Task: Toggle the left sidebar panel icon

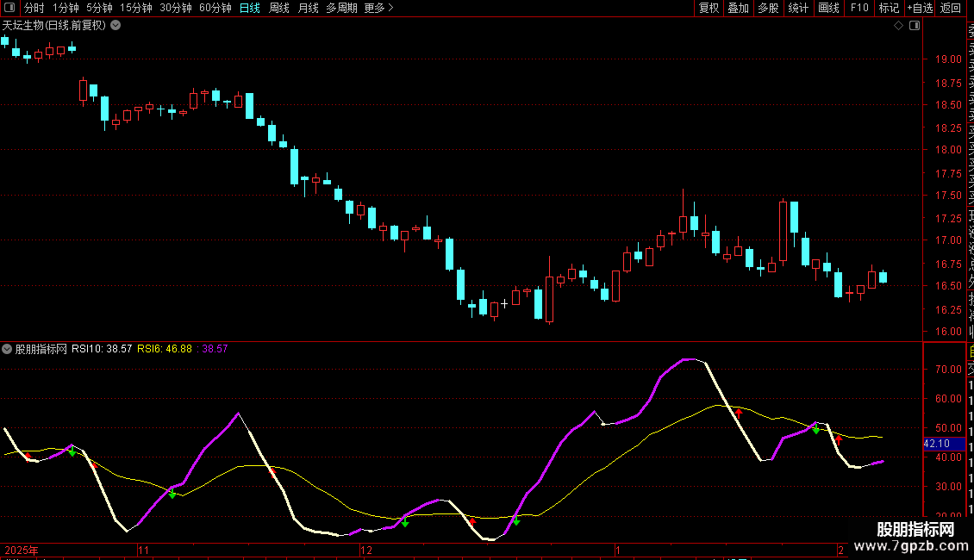Action: tap(9, 8)
